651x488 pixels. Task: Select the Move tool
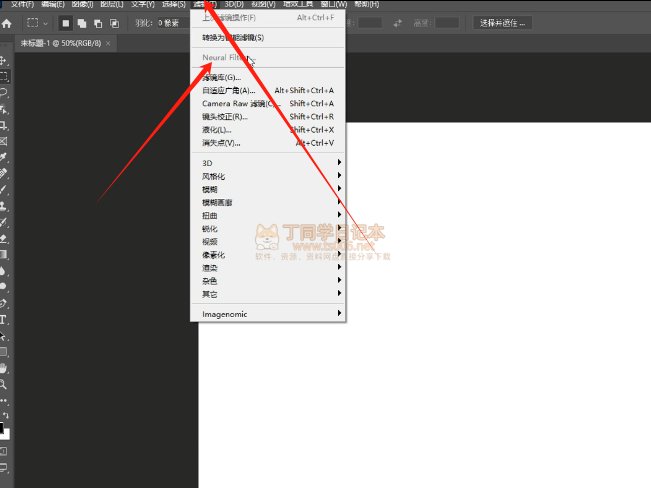coord(3,61)
